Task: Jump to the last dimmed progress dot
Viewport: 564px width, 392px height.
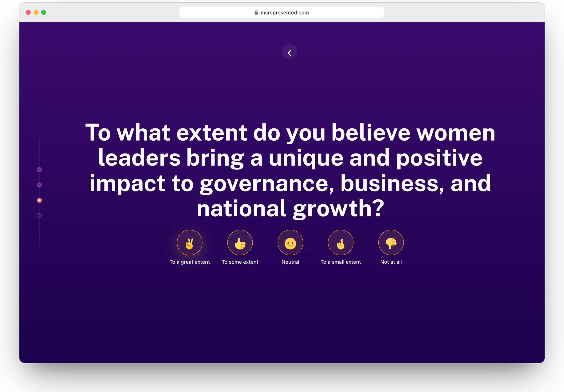Action: 39,216
